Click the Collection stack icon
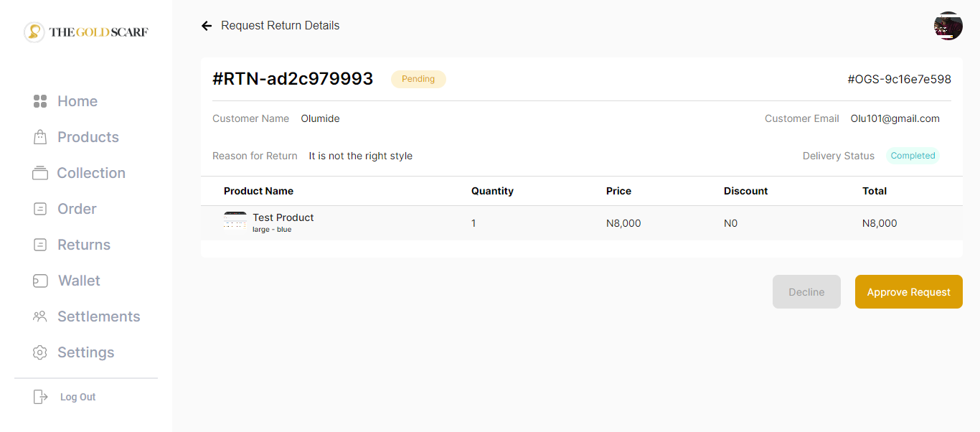The height and width of the screenshot is (432, 980). [40, 173]
